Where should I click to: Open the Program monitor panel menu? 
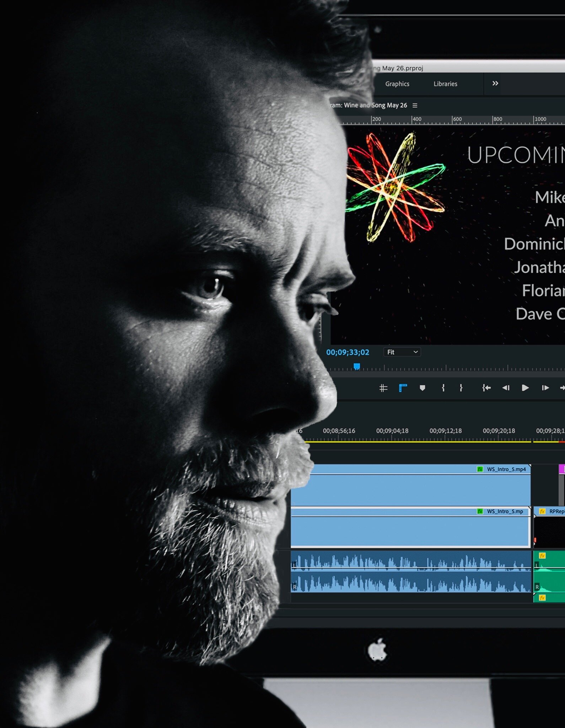415,106
